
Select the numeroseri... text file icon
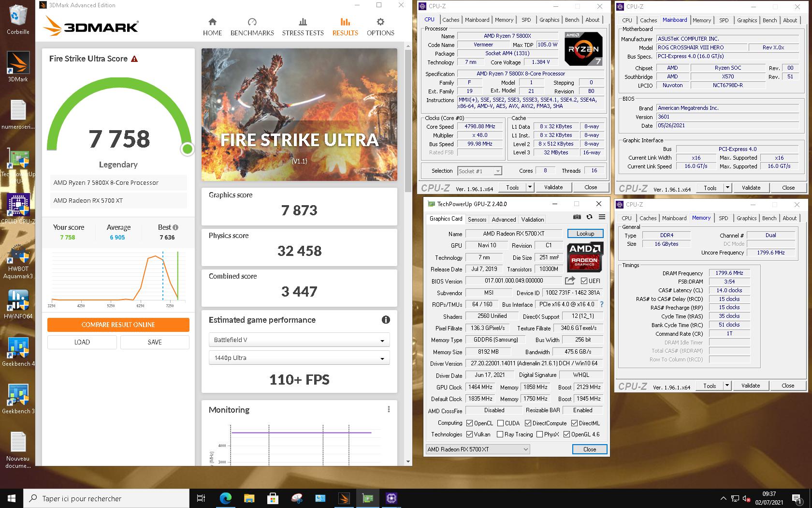pos(18,115)
